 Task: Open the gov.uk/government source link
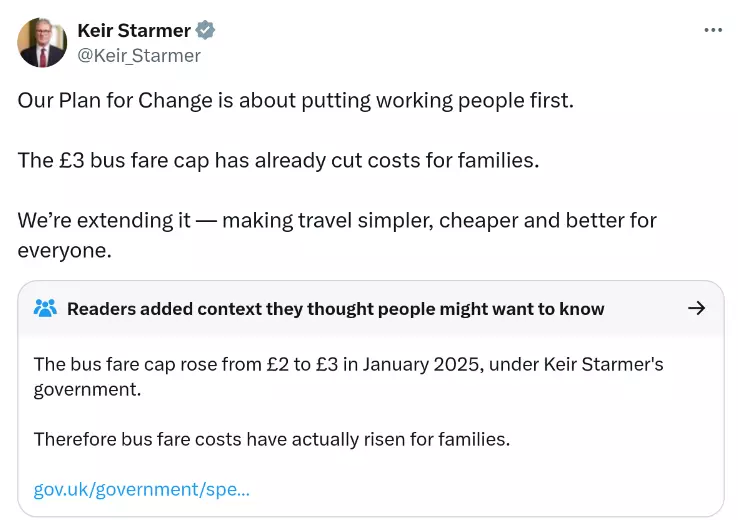coord(142,489)
